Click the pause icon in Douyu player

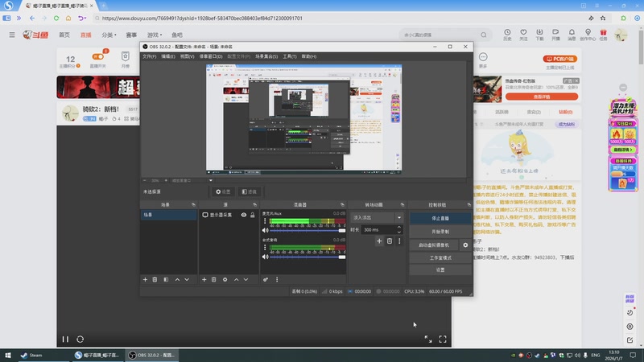coord(66,339)
